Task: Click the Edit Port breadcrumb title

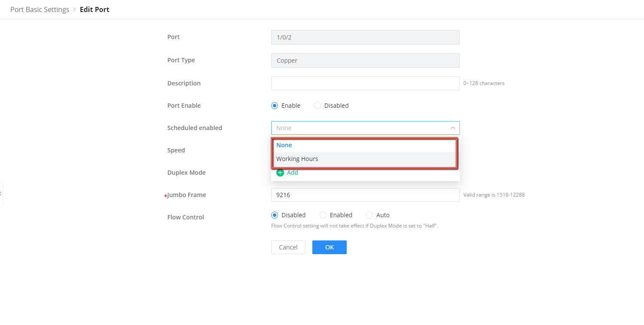Action: [x=94, y=9]
